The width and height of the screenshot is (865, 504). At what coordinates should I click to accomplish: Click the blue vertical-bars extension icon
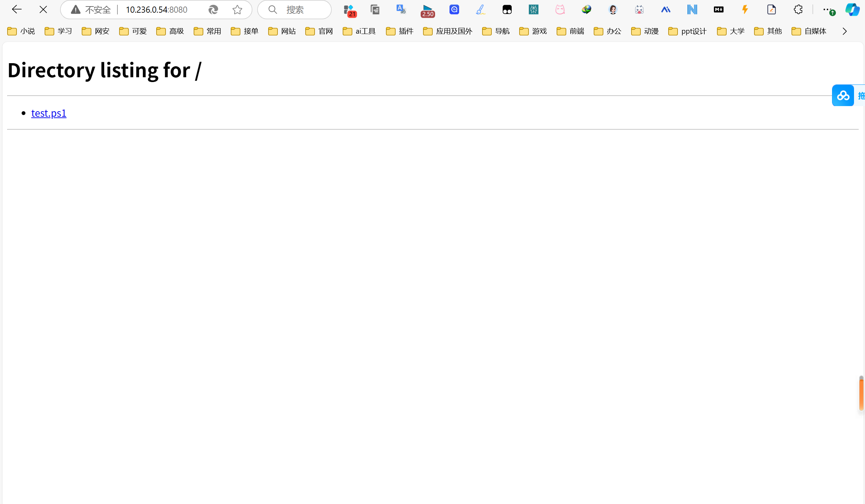692,10
